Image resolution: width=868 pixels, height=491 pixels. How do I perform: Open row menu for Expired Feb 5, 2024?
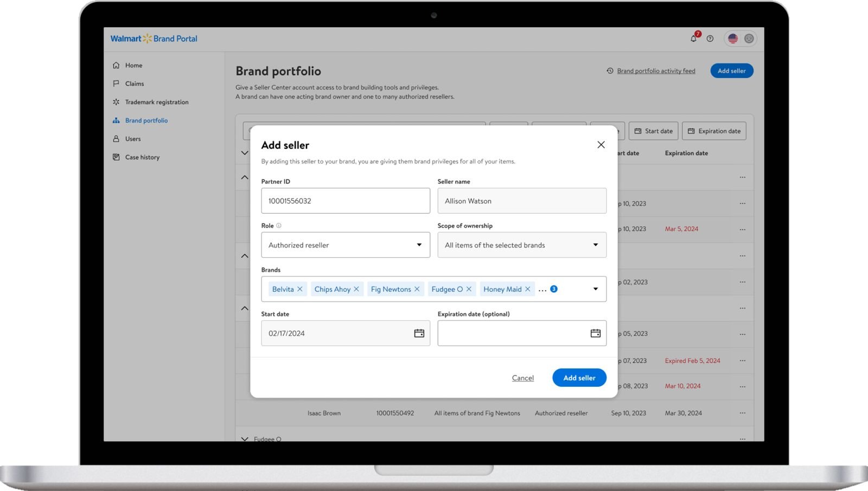click(x=743, y=361)
